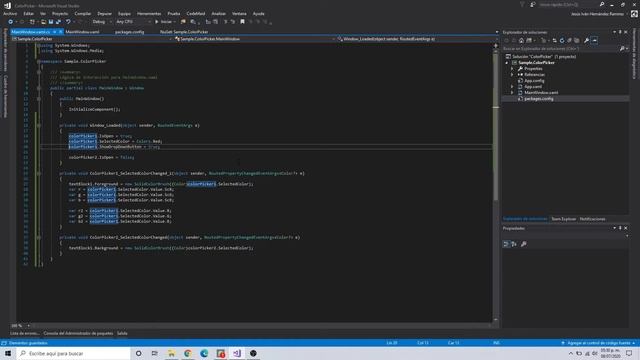Click the Navigate Backward toolbar icon

[x=11, y=22]
